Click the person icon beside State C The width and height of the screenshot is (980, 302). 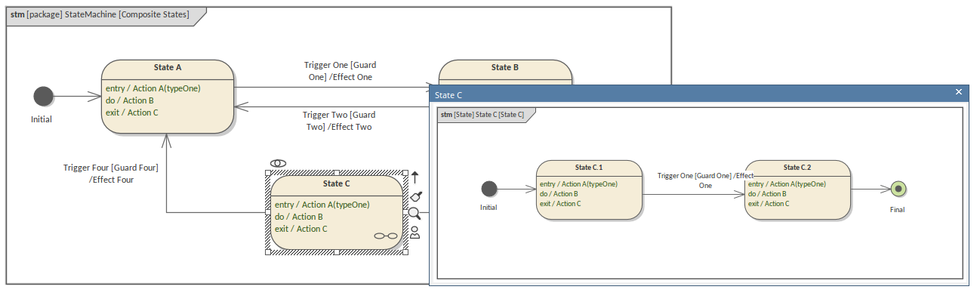pyautogui.click(x=414, y=233)
